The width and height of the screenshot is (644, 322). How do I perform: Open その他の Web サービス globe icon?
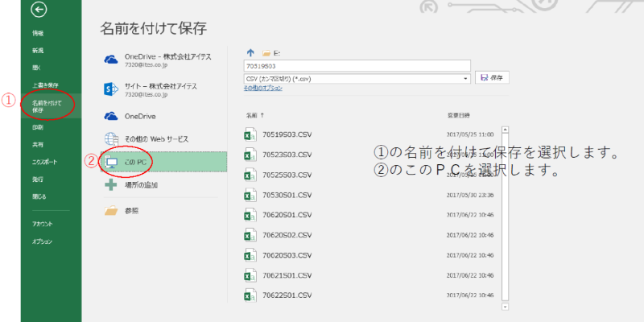point(111,138)
